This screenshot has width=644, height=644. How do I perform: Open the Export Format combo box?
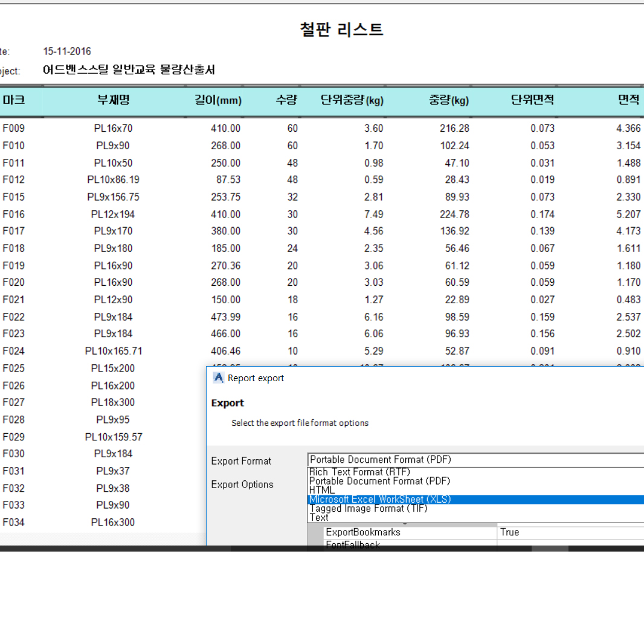point(475,460)
